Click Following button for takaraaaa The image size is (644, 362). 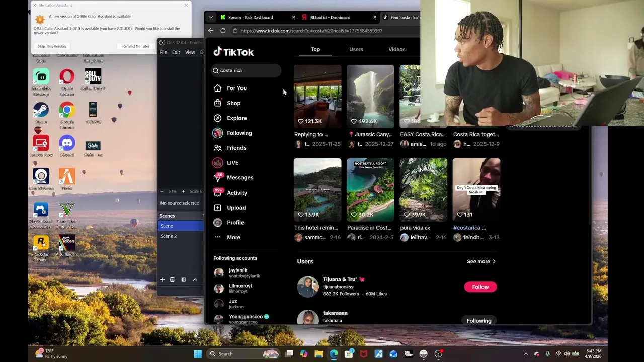click(x=479, y=320)
